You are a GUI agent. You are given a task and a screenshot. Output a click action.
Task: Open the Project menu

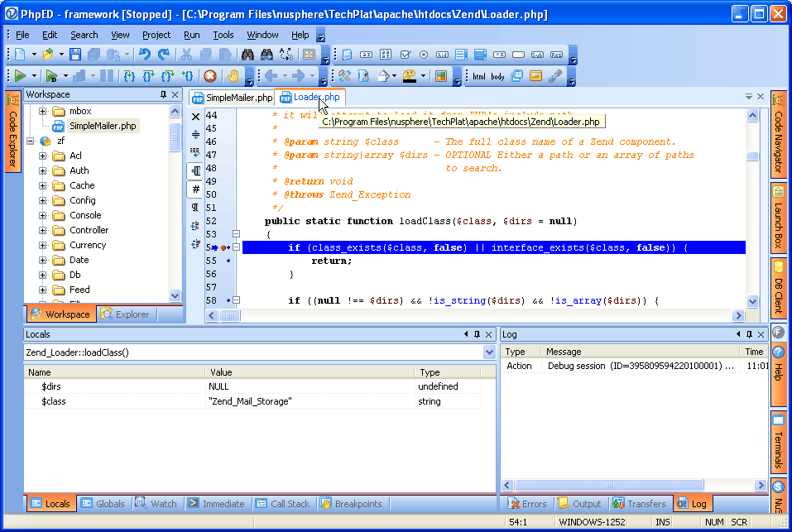click(x=156, y=35)
